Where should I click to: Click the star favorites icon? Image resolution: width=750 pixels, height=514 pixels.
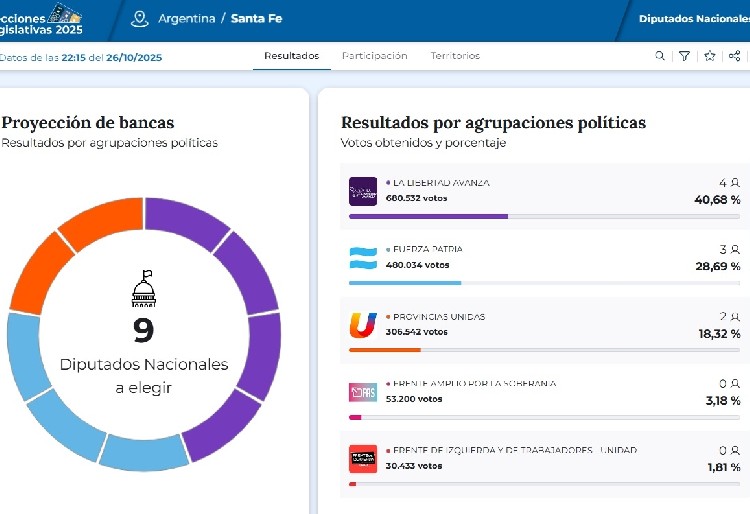click(x=709, y=56)
